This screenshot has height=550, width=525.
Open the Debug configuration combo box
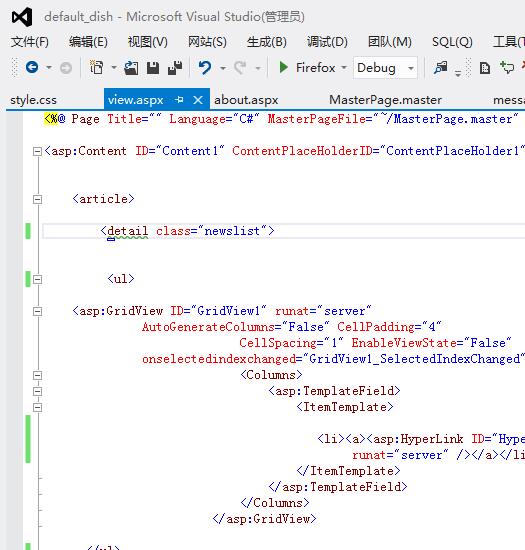tap(385, 67)
